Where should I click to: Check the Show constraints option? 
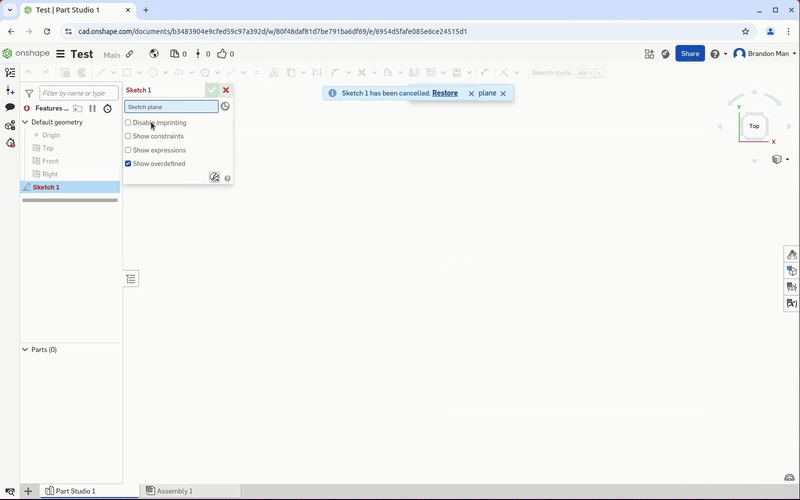tap(128, 136)
